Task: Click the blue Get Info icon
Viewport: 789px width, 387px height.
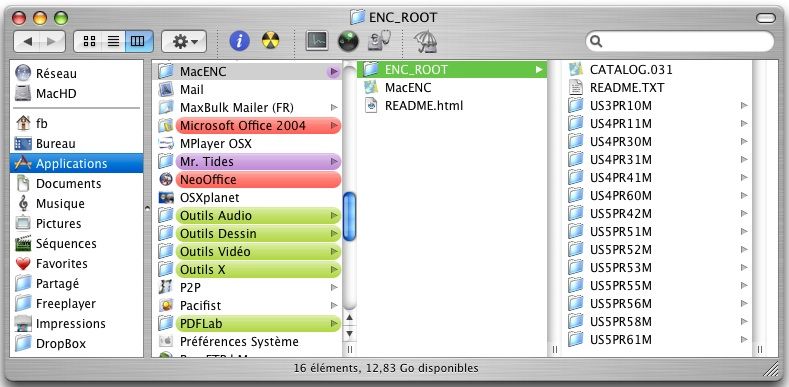Action: point(240,42)
